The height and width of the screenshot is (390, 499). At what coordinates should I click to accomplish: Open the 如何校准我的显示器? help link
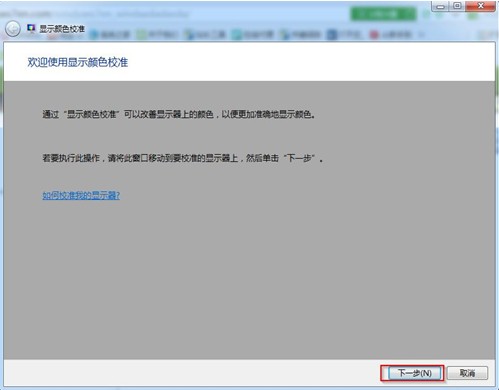pos(81,195)
